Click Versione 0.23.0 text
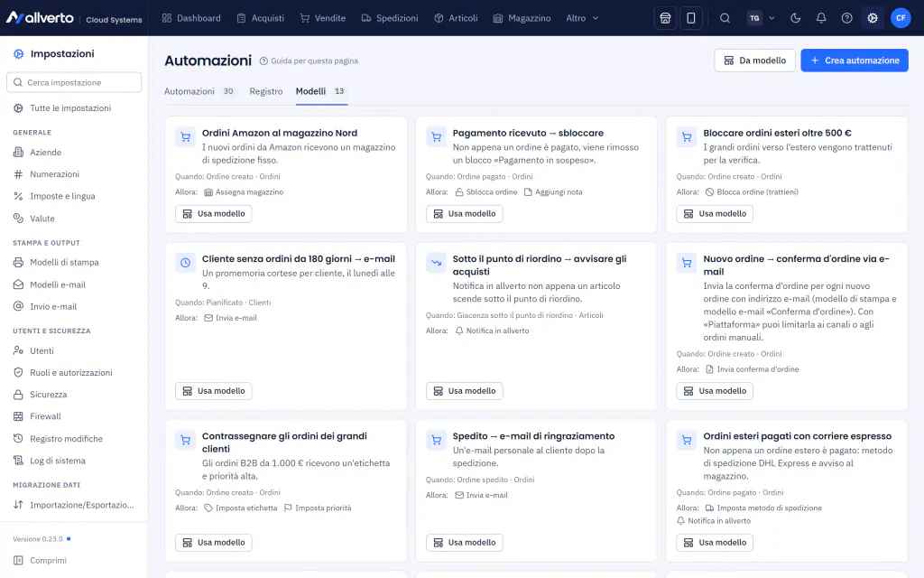Viewport: 924px width, 578px height. pos(38,539)
